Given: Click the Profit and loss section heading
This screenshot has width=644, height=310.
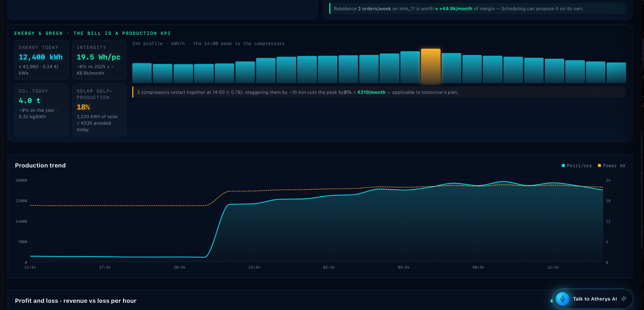Looking at the screenshot, I should point(76,301).
